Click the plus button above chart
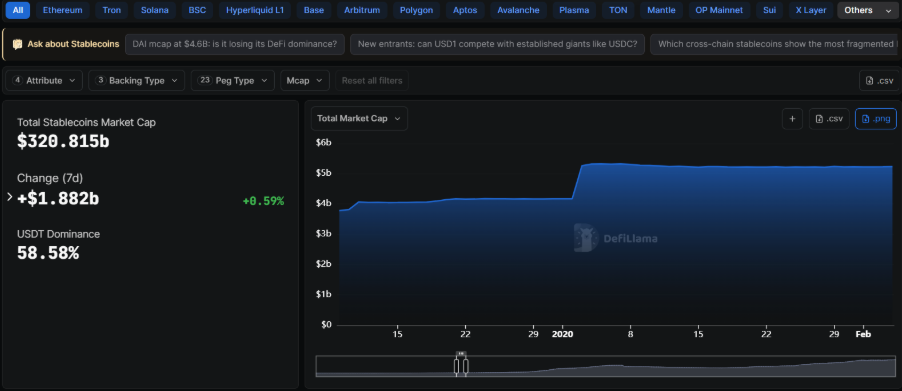Image resolution: width=902 pixels, height=391 pixels. [792, 118]
